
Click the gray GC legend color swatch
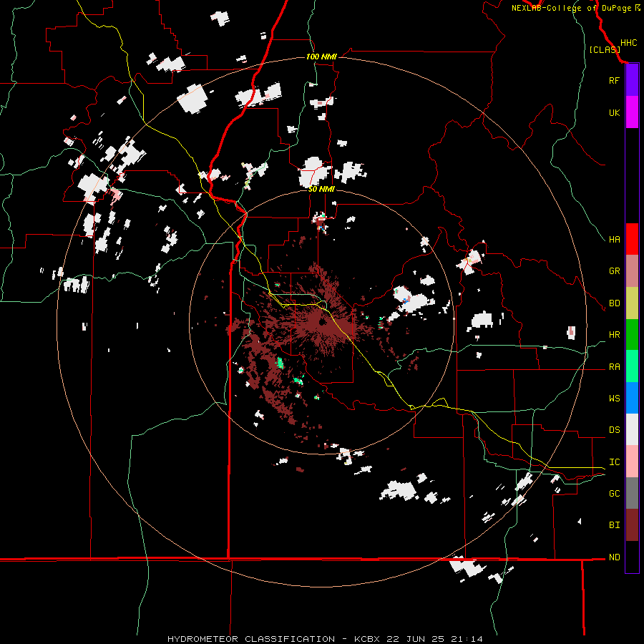pos(632,493)
